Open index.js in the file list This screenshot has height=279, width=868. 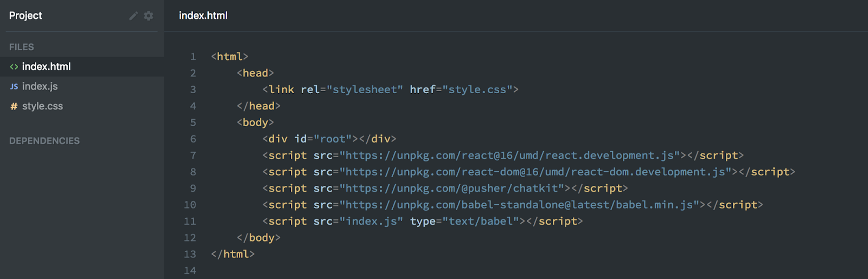tap(82, 87)
